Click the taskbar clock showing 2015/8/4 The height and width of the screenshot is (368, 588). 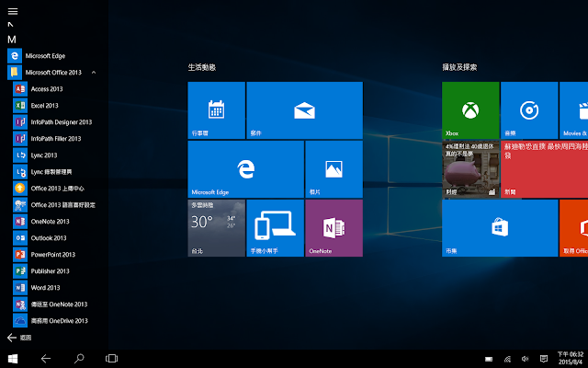[571, 358]
